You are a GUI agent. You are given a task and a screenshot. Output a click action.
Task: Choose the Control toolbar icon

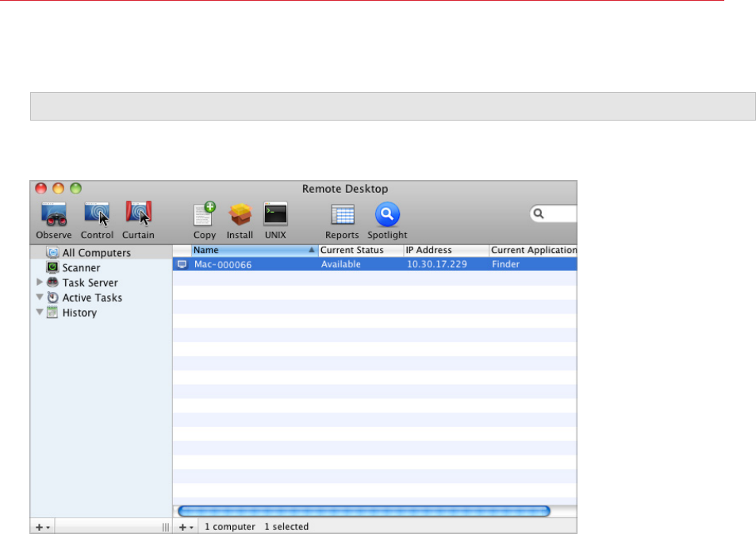coord(97,215)
